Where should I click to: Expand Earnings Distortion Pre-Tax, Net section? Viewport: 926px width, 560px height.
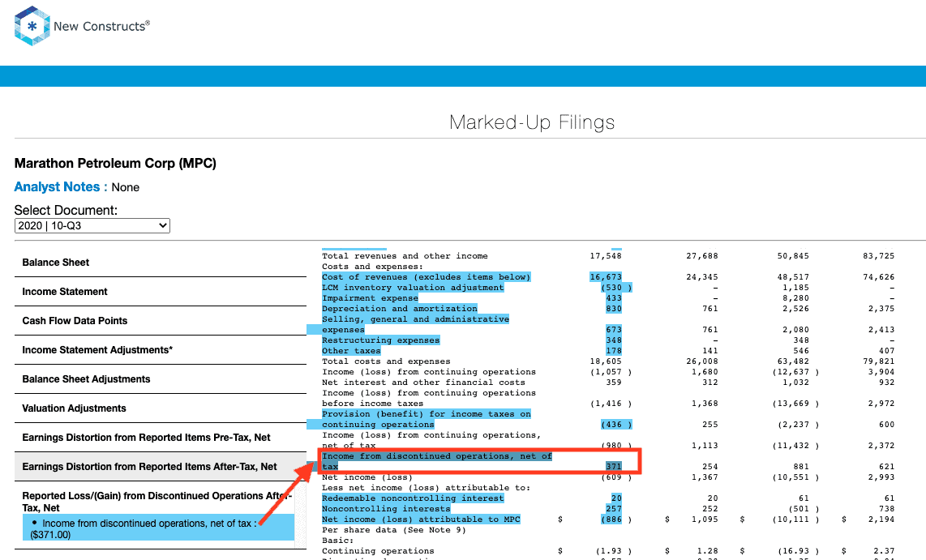tap(147, 438)
